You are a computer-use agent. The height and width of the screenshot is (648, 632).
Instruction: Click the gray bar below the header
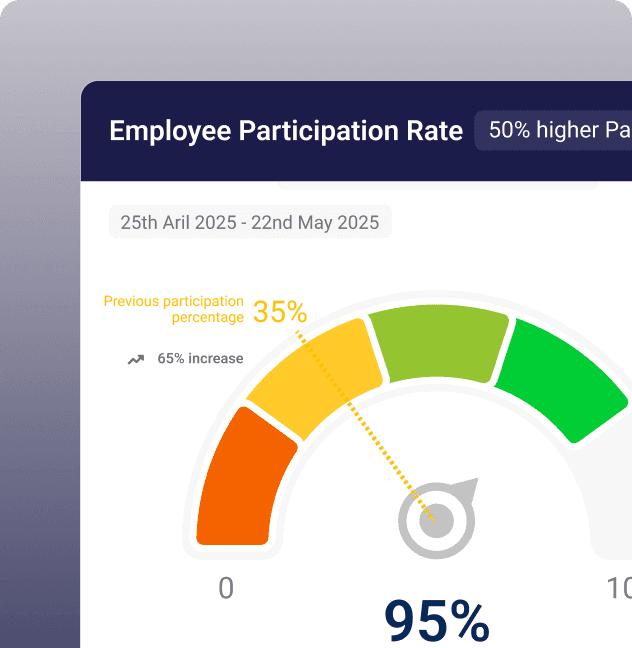tap(436, 185)
